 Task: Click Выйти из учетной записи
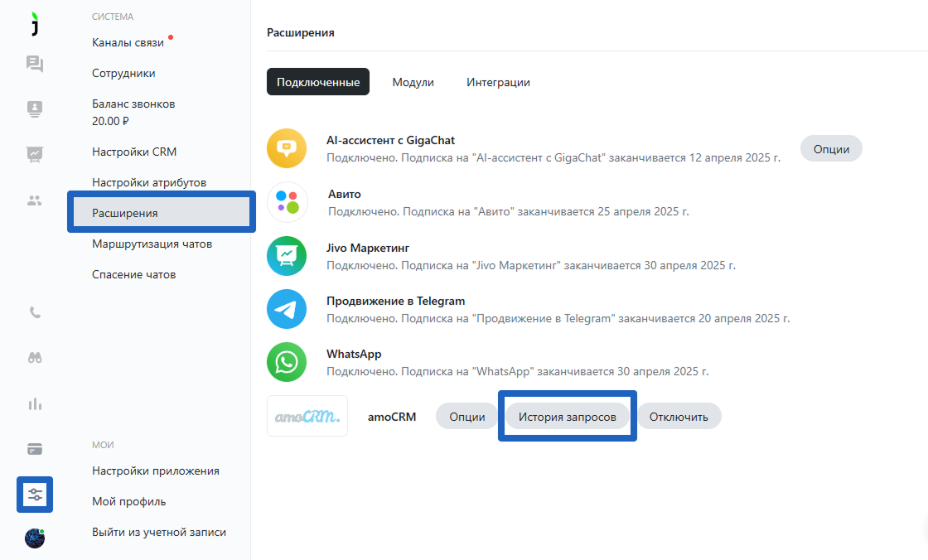[159, 532]
